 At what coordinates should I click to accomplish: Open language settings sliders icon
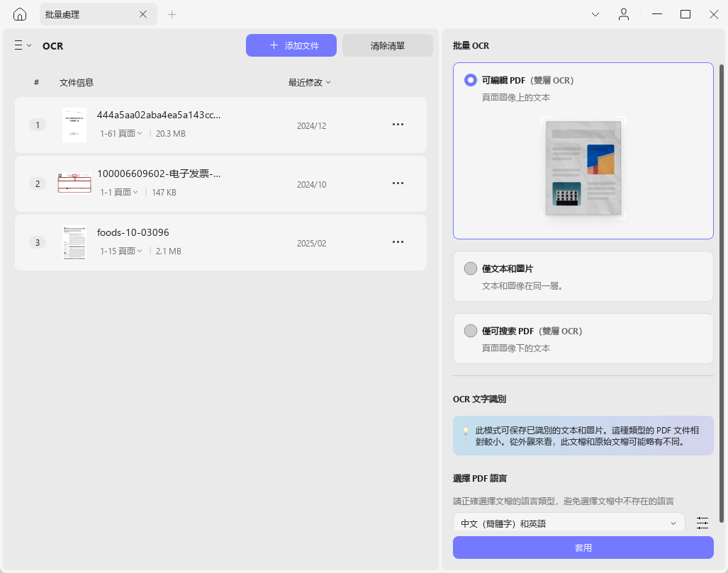coord(702,523)
